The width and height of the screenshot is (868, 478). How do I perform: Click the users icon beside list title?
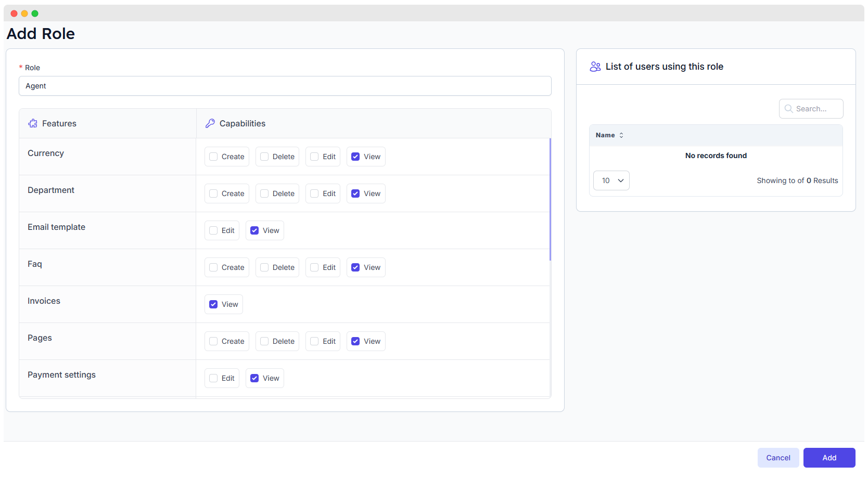[x=595, y=67]
